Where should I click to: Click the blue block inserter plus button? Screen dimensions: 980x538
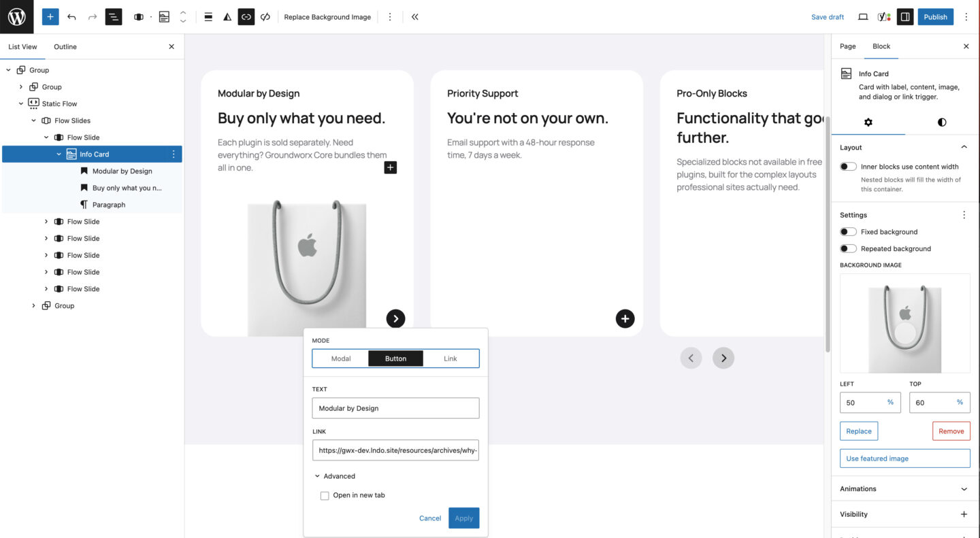click(x=50, y=17)
